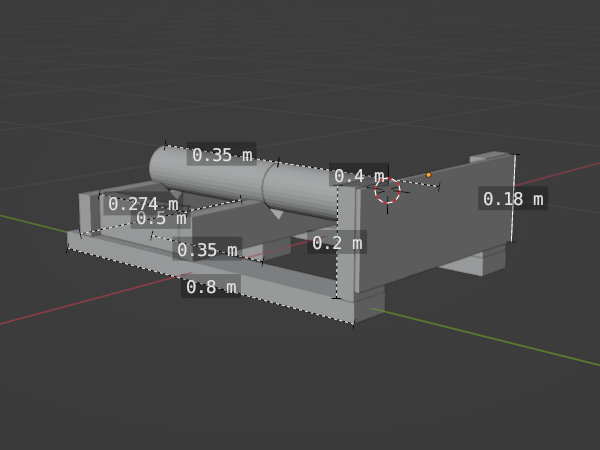Pick the 0.5 m measurement label
The width and height of the screenshot is (600, 450).
point(161,218)
